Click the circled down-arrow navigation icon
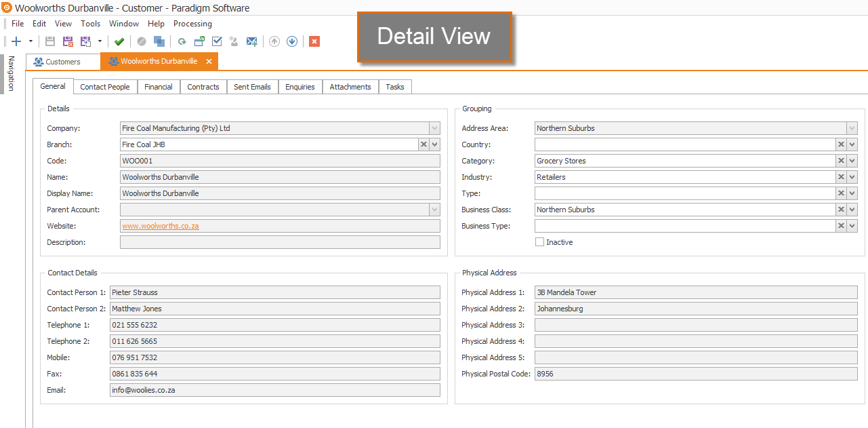 [292, 41]
